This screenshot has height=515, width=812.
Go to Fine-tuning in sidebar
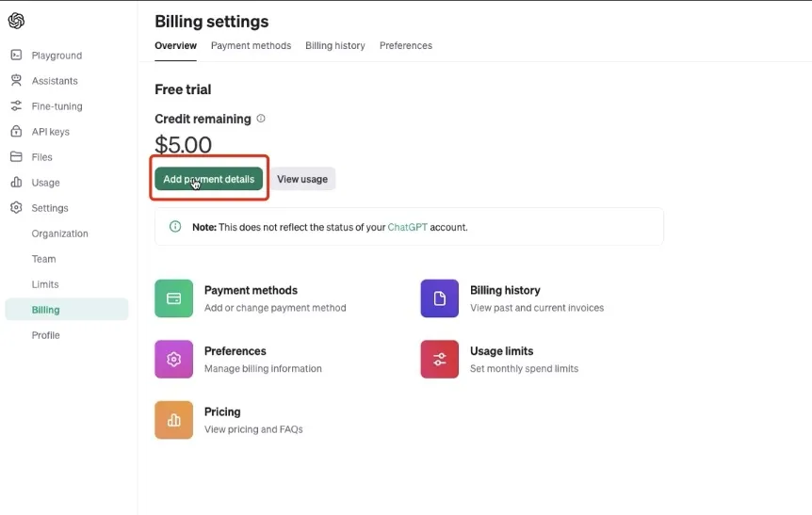[57, 106]
